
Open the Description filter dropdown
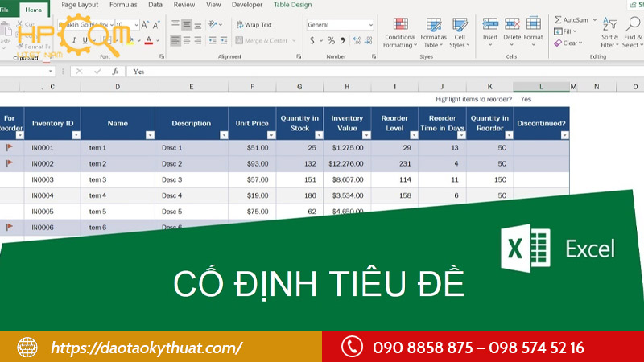(x=224, y=135)
